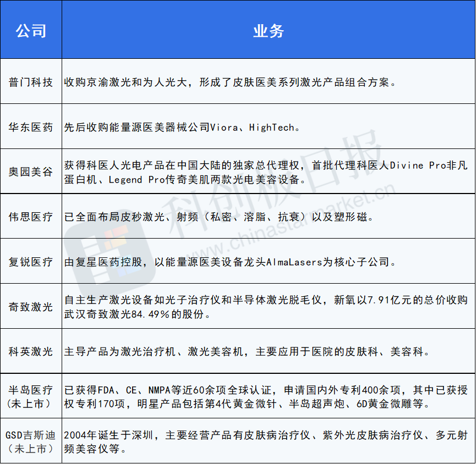476x464 pixels.
Task: Select the 伟思医疗 company cell
Action: tap(31, 216)
